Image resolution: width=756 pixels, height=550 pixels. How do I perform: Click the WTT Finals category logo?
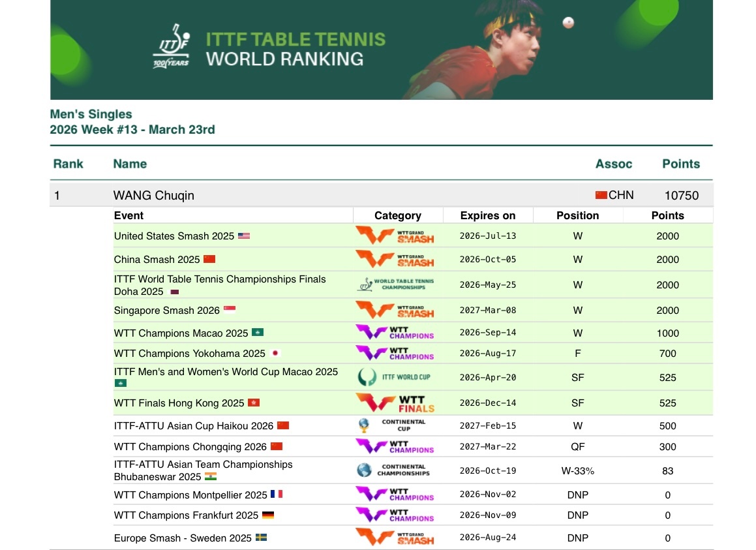pos(395,403)
